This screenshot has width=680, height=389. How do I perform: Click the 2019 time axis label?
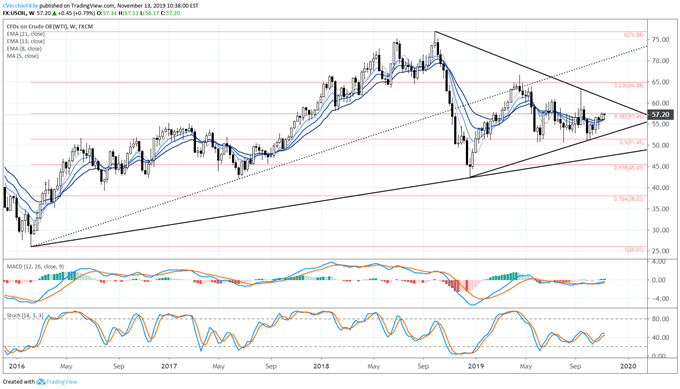coord(476,366)
